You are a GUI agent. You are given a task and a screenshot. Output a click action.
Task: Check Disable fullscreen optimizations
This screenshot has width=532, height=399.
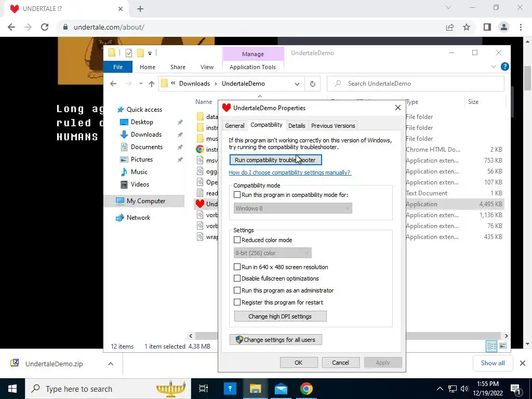237,278
